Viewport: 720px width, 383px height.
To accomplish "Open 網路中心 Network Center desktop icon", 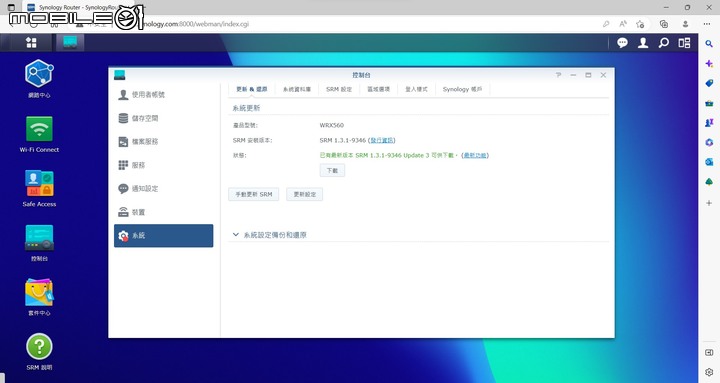I will [39, 79].
